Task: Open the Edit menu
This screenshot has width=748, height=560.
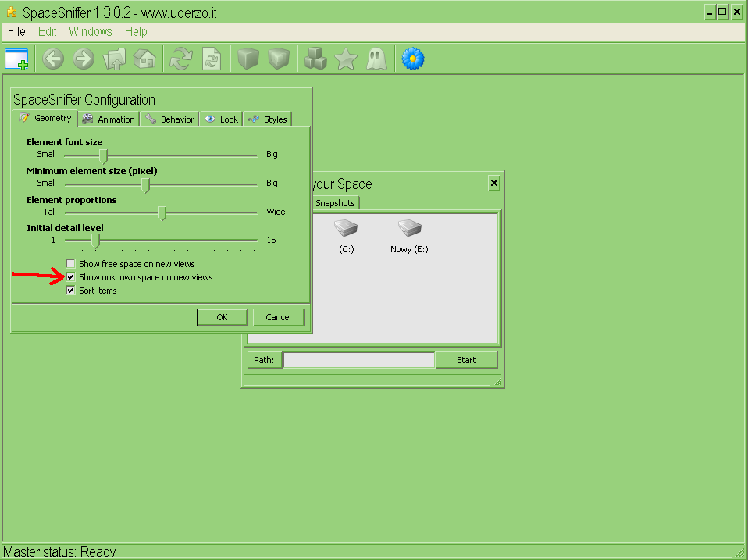Action: [x=47, y=31]
